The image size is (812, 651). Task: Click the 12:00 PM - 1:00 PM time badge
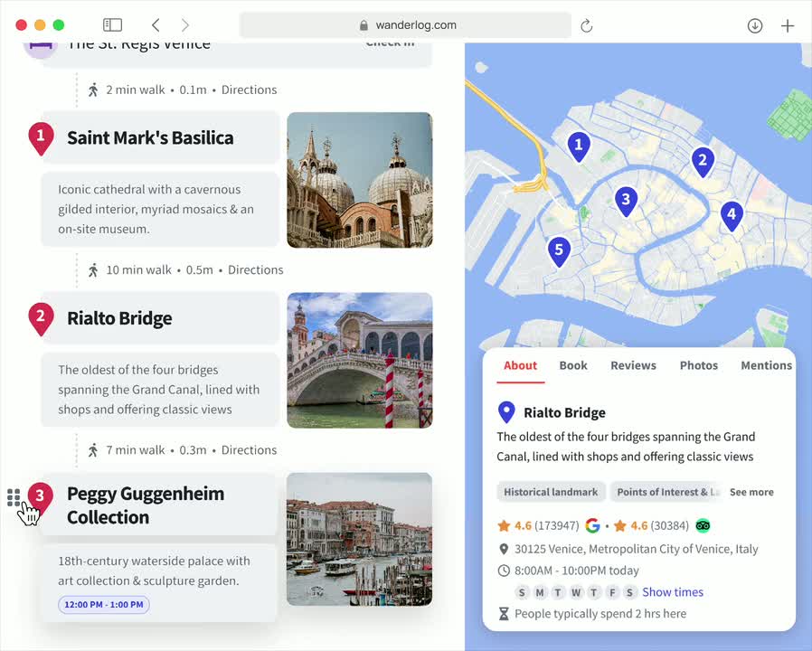[104, 604]
